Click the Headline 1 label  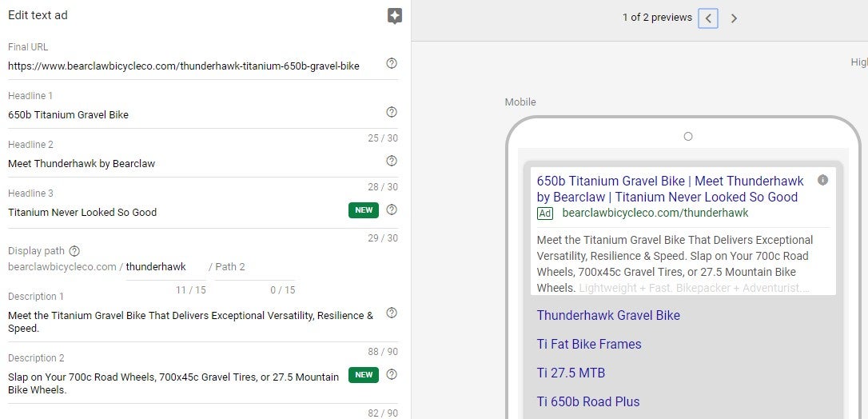point(30,96)
